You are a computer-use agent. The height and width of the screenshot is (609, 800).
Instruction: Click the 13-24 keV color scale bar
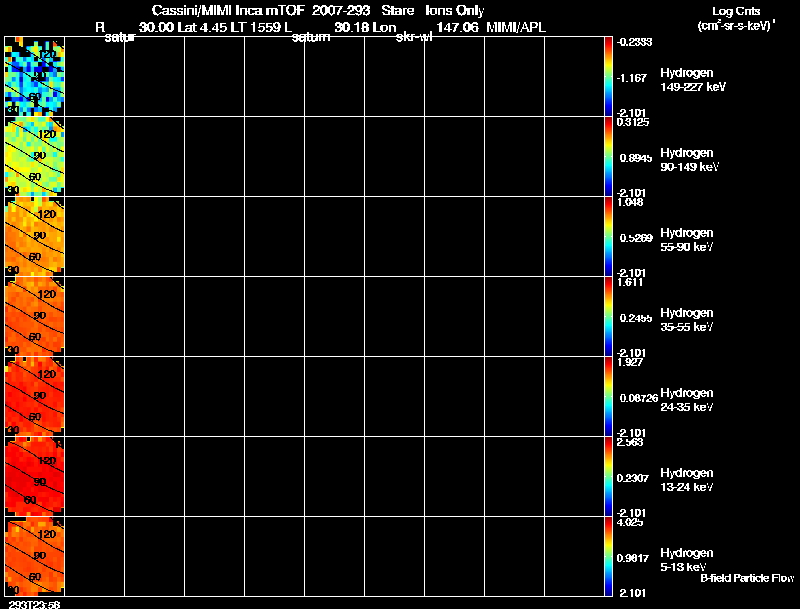(x=608, y=477)
